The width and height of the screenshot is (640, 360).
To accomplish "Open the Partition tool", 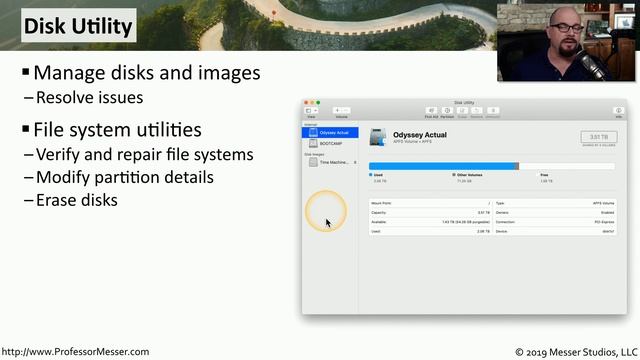I will click(x=447, y=111).
